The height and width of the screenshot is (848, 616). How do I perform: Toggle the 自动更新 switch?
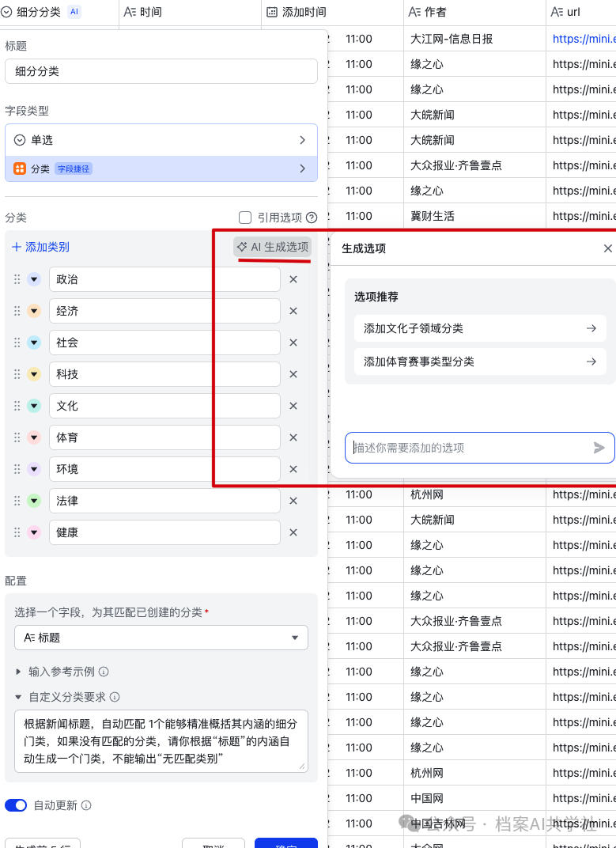(x=16, y=805)
